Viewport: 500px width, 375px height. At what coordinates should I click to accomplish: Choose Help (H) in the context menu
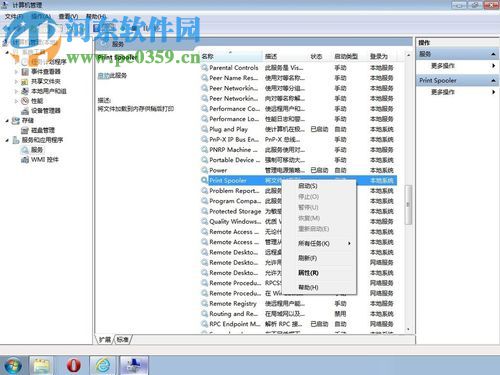click(308, 287)
